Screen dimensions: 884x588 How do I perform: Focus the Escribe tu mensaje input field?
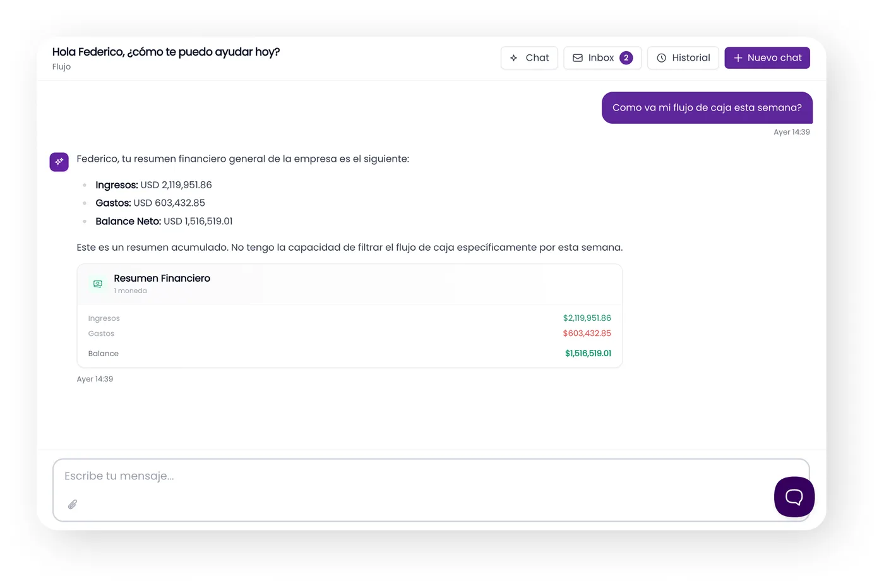click(431, 490)
